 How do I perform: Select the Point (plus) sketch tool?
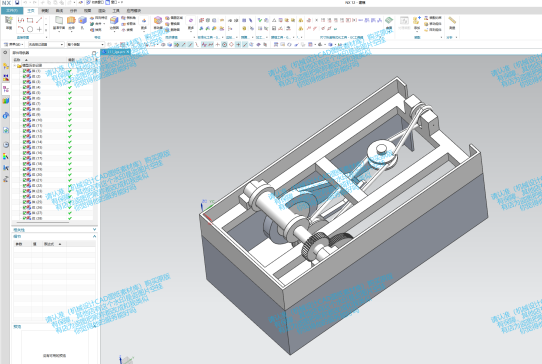(39, 29)
